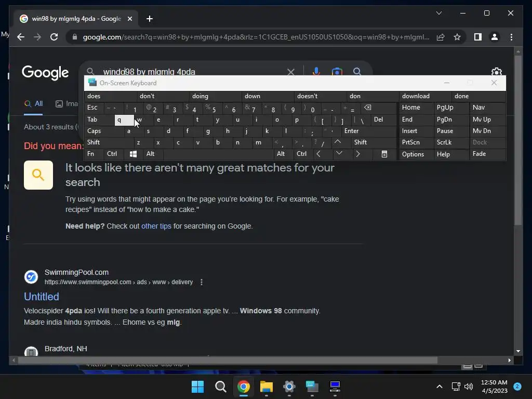Click the PrtScn key
This screenshot has width=532, height=399.
pyautogui.click(x=416, y=142)
